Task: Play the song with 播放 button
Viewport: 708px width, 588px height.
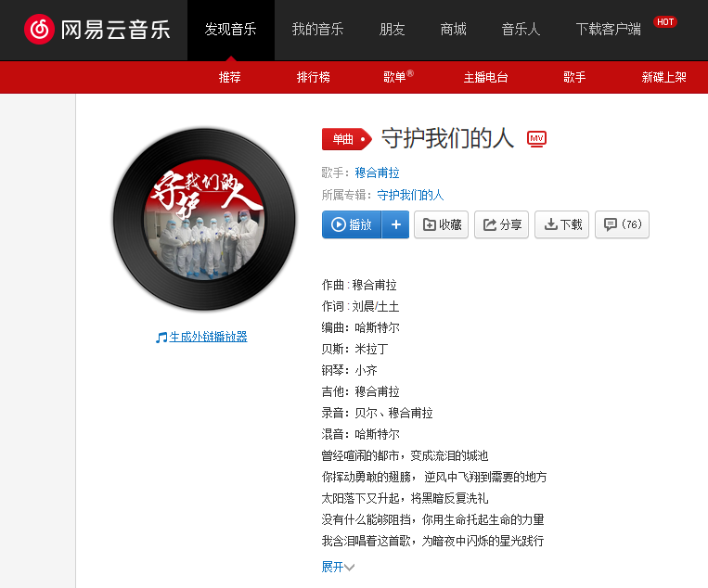Action: click(352, 224)
